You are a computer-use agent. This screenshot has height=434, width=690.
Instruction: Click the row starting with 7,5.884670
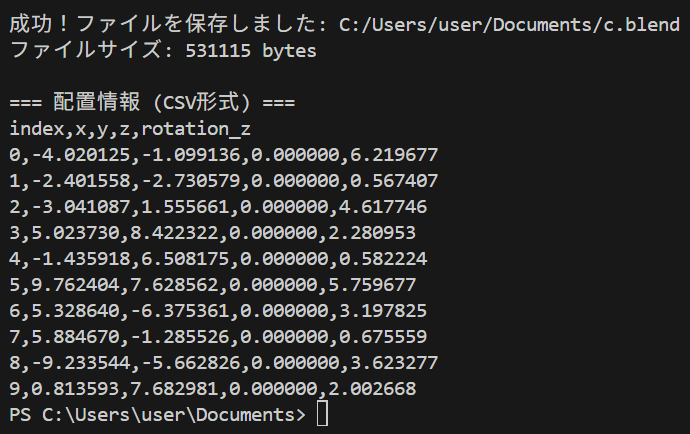[218, 337]
